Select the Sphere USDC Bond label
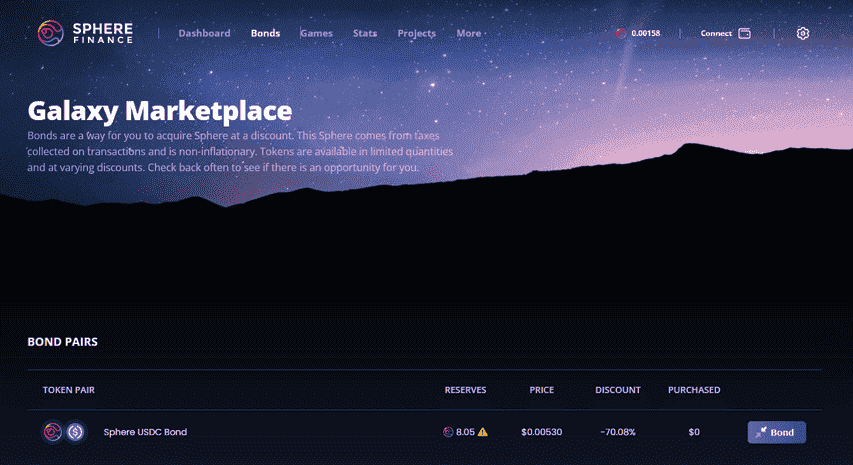This screenshot has width=853, height=465. [x=145, y=432]
